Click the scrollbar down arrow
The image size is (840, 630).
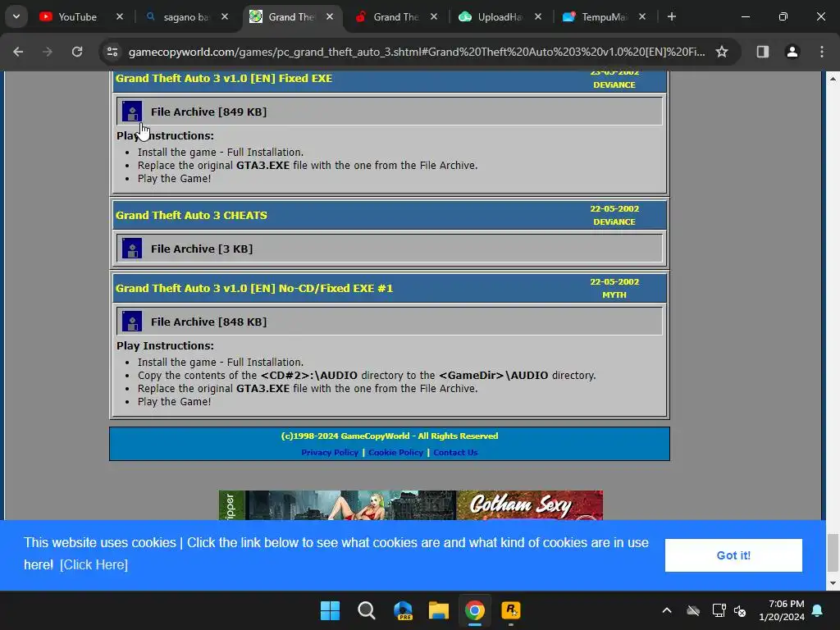pos(833,583)
